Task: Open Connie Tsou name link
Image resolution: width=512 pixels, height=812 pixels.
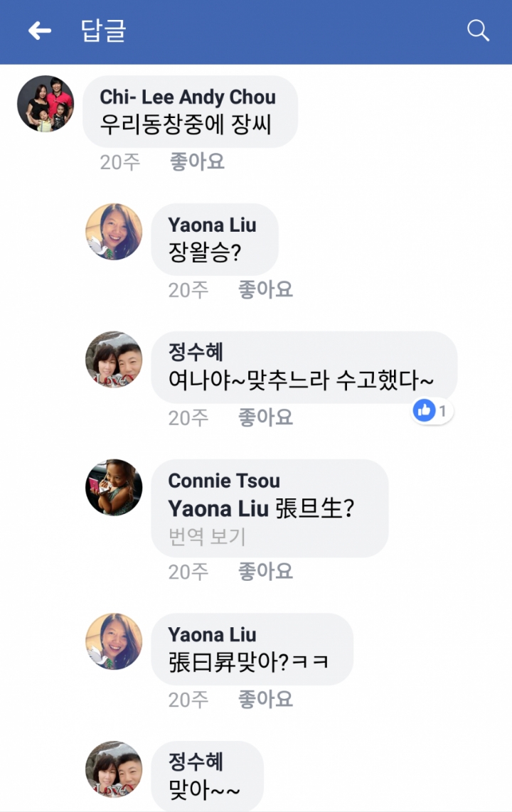Action: point(224,481)
